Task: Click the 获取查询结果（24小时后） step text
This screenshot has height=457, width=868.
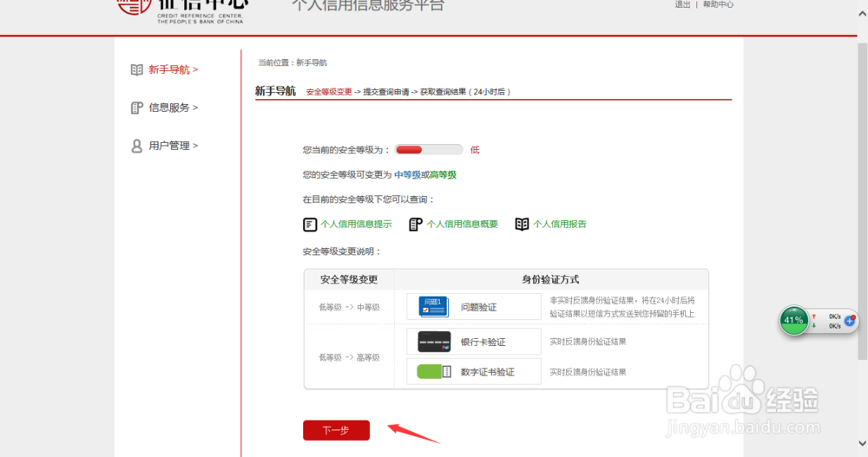Action: pyautogui.click(x=465, y=92)
